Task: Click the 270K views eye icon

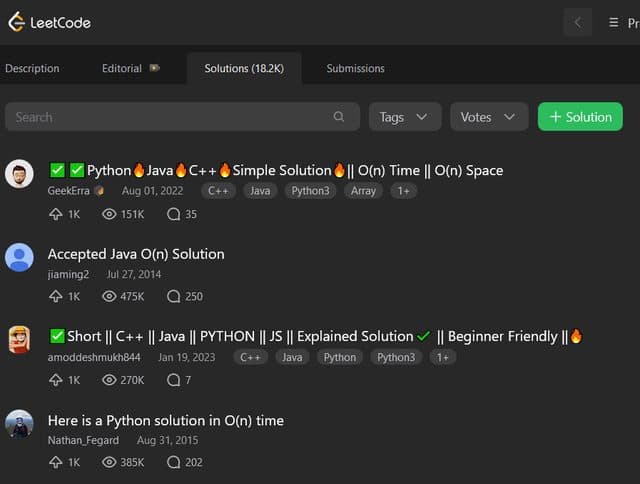Action: [x=109, y=380]
